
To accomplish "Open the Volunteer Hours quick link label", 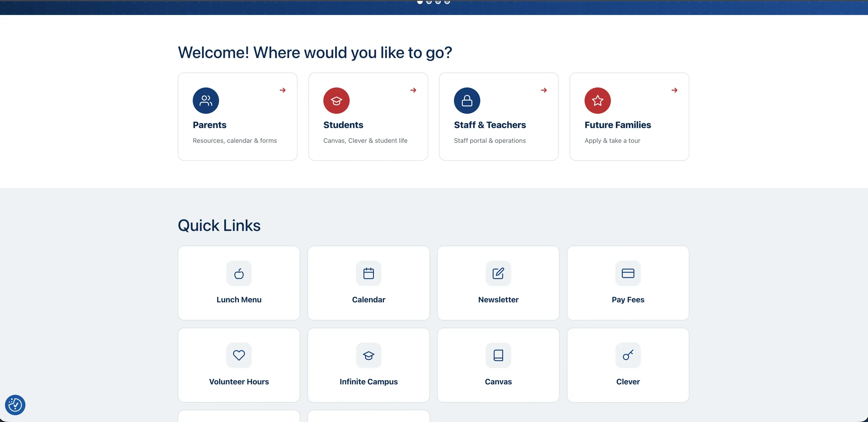I will pyautogui.click(x=239, y=382).
